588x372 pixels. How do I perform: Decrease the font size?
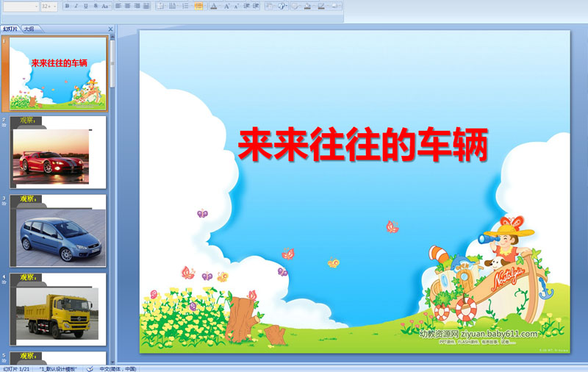coord(236,6)
